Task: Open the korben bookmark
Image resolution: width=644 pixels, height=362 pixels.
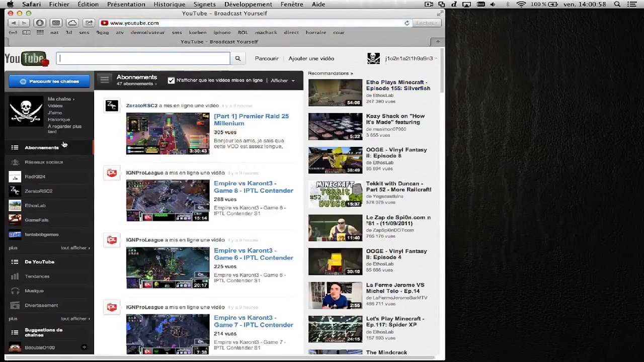Action: [x=198, y=33]
